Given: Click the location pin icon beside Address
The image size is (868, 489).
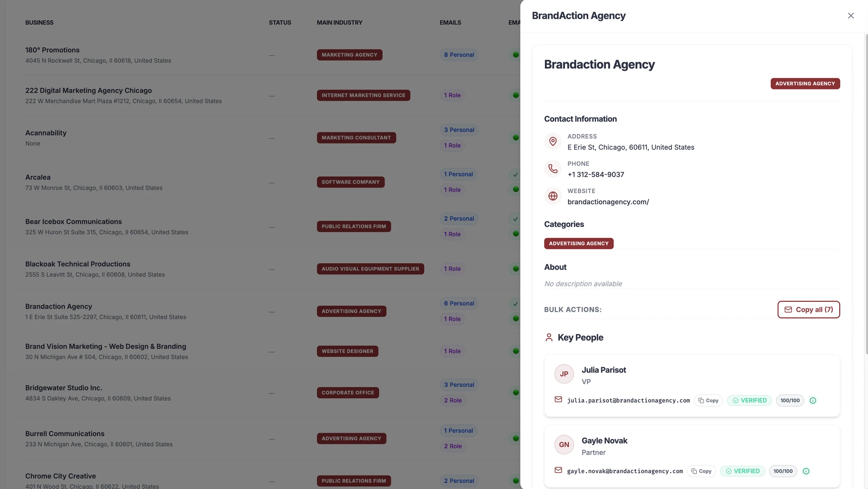Looking at the screenshot, I should point(552,141).
